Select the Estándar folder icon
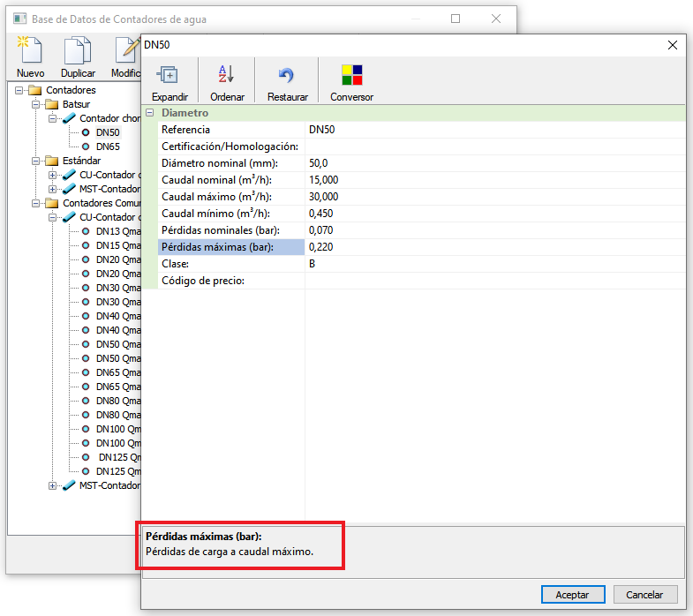The height and width of the screenshot is (616, 693). [x=52, y=161]
